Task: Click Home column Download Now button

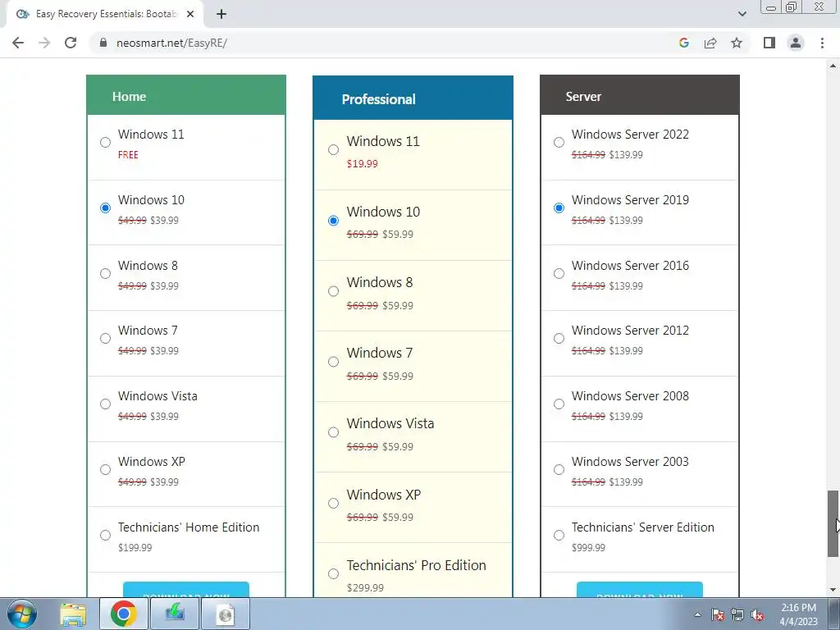Action: pyautogui.click(x=186, y=590)
